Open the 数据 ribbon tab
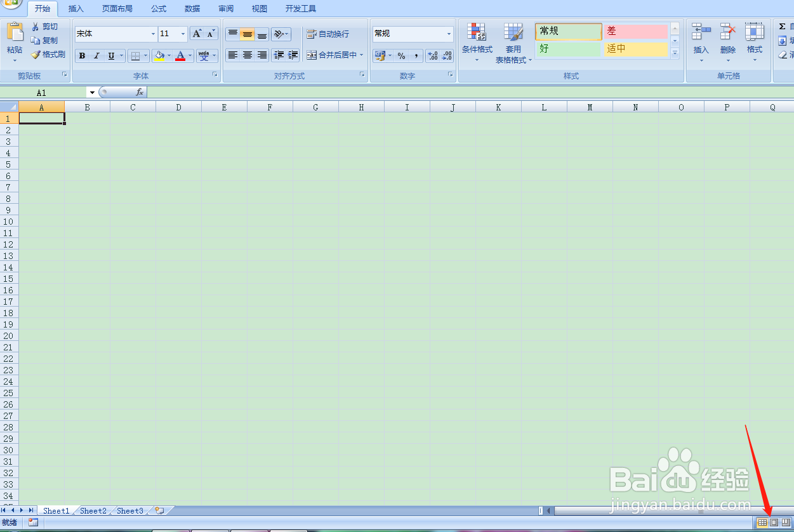This screenshot has height=532, width=794. 192,9
